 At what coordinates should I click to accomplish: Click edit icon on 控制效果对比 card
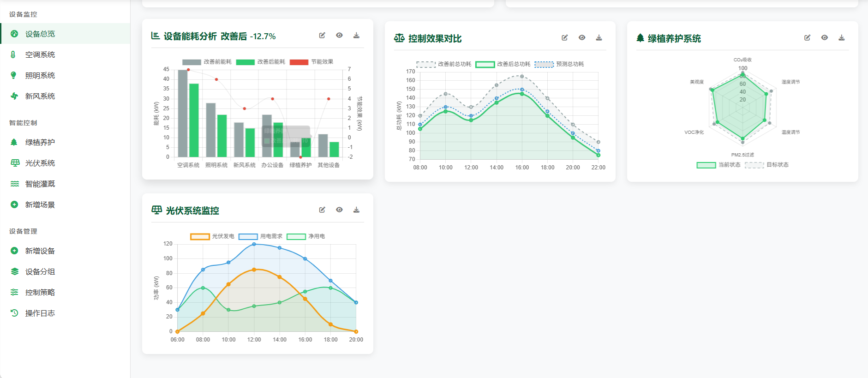point(564,38)
